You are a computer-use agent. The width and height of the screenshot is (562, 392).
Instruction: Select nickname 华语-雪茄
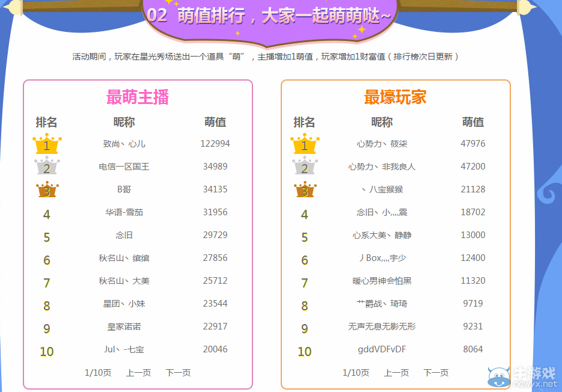pyautogui.click(x=124, y=212)
